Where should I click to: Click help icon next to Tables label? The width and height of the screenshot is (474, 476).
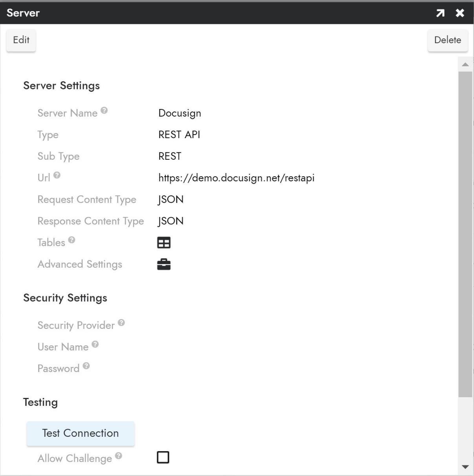click(x=71, y=240)
